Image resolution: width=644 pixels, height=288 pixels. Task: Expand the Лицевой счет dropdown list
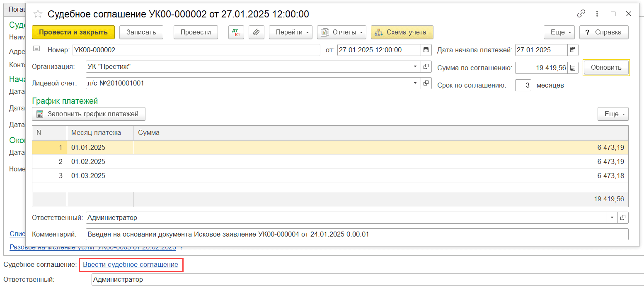(x=415, y=83)
